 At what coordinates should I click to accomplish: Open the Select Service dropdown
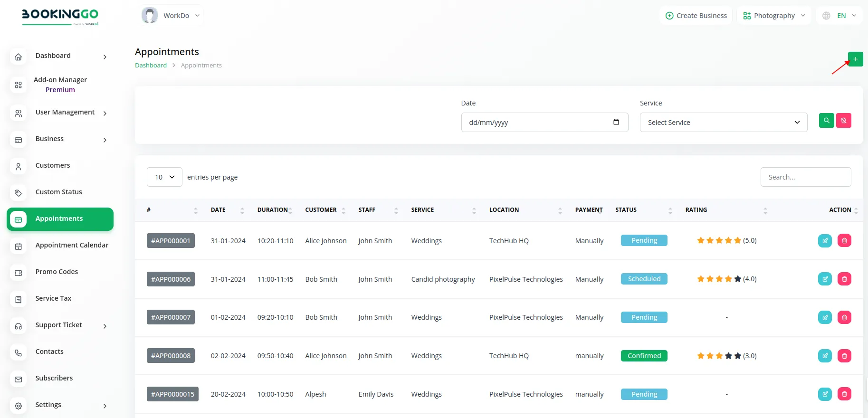tap(723, 123)
